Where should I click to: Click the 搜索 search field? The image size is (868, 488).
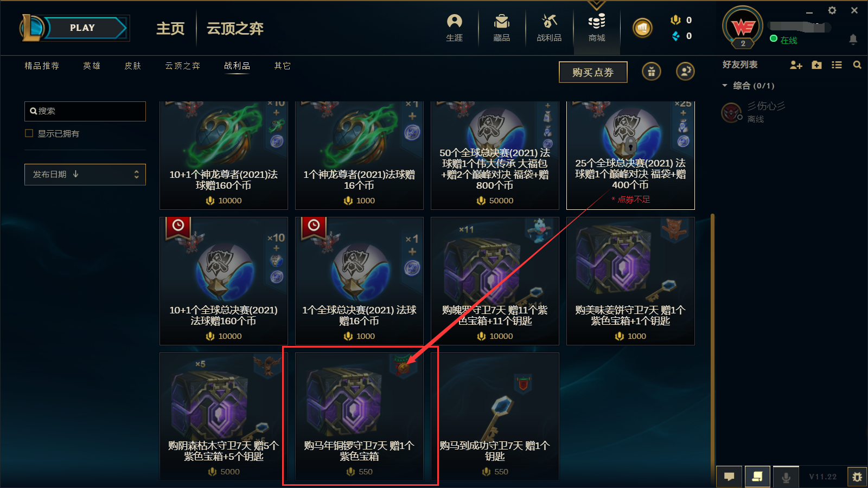(x=85, y=111)
